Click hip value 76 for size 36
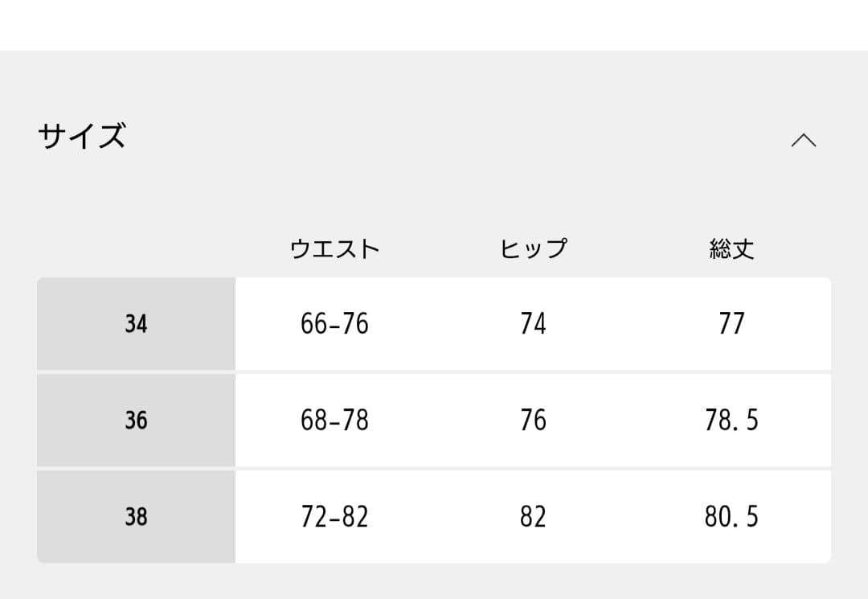This screenshot has height=599, width=868. [533, 421]
